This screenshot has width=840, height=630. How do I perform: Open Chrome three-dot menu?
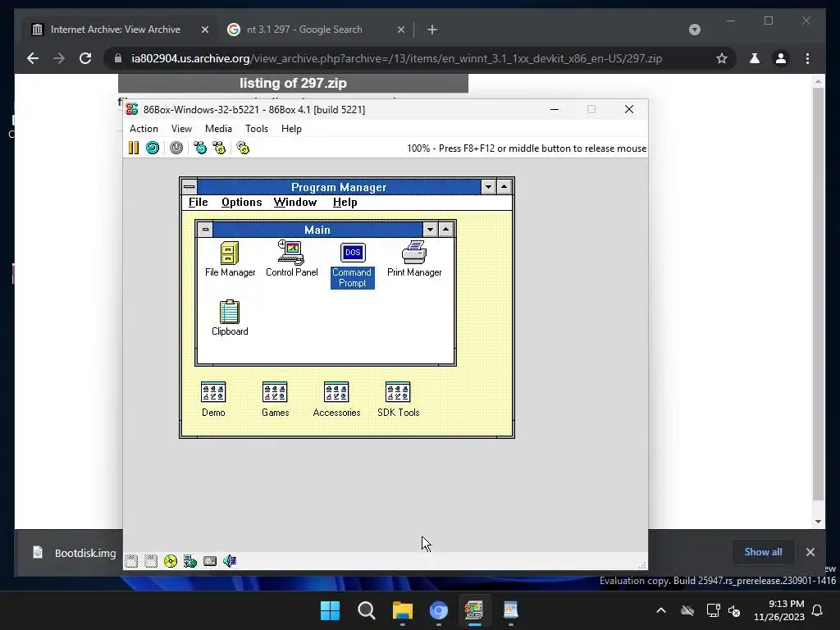click(x=807, y=58)
